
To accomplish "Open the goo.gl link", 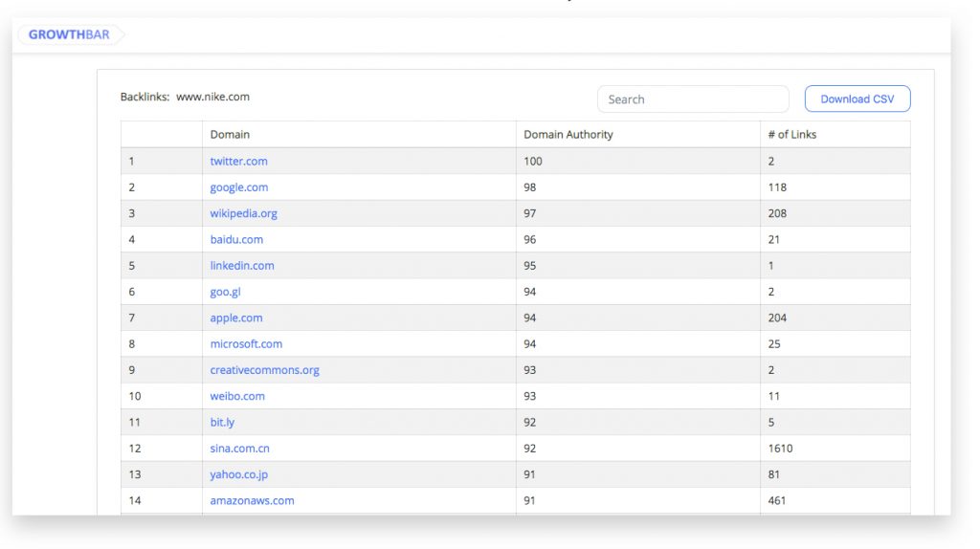I will (225, 292).
